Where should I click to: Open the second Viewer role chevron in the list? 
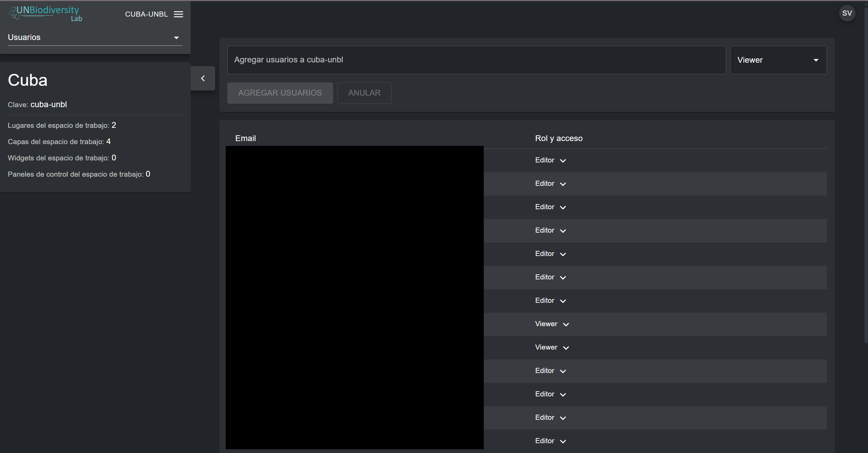point(566,348)
